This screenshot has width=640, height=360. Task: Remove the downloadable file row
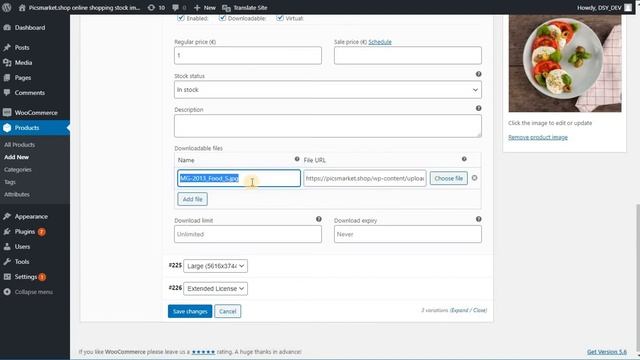point(474,178)
